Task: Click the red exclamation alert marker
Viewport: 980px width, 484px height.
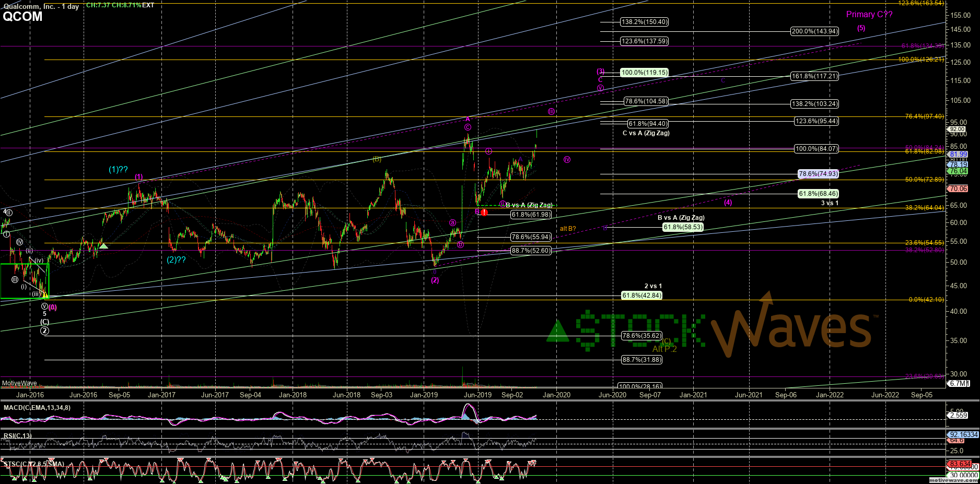Action: coord(484,213)
